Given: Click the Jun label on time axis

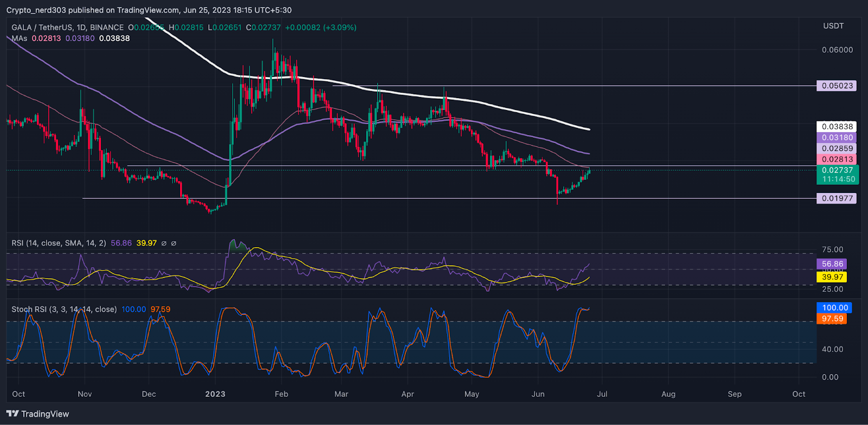Looking at the screenshot, I should pyautogui.click(x=538, y=394).
